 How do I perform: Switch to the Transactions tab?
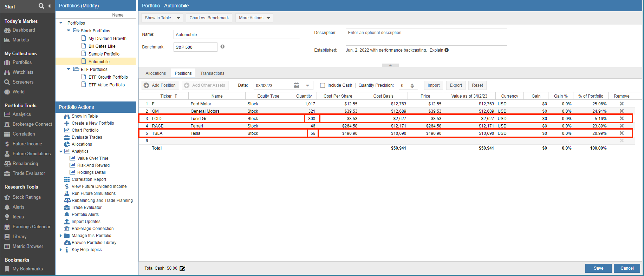(x=212, y=73)
